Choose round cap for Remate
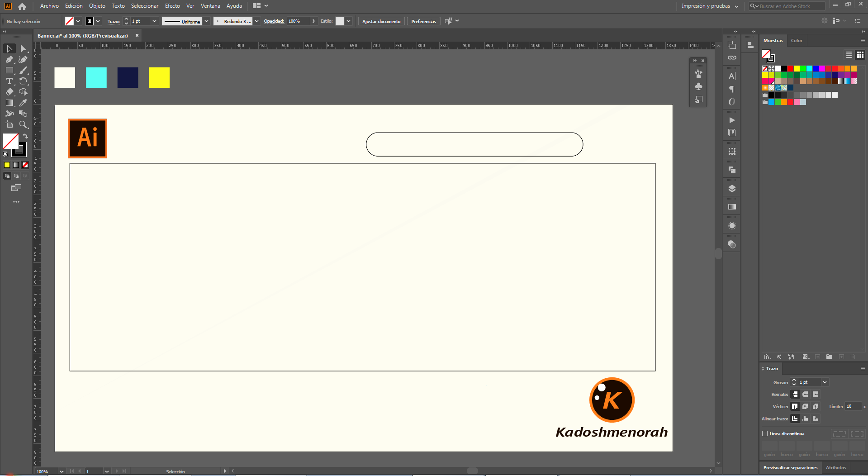 [805, 395]
